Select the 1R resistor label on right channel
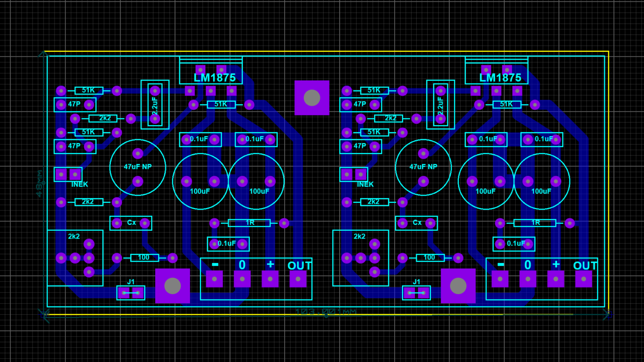Image resolution: width=644 pixels, height=362 pixels. pos(535,223)
